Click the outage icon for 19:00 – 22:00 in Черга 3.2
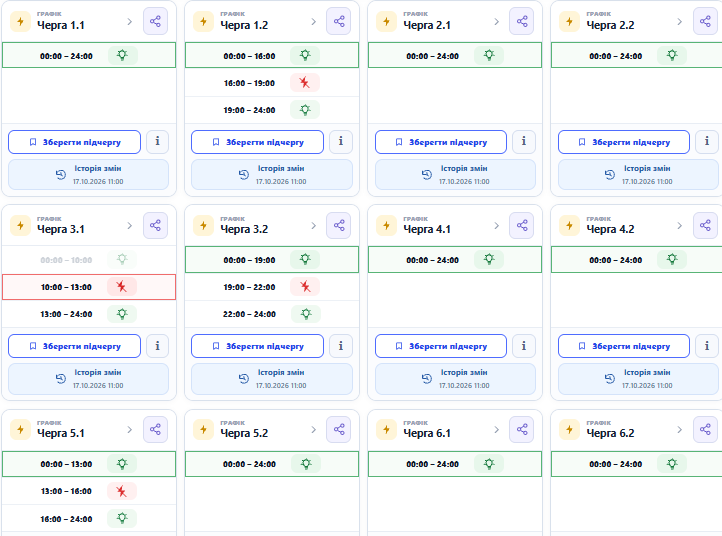The width and height of the screenshot is (722, 536). tap(305, 287)
